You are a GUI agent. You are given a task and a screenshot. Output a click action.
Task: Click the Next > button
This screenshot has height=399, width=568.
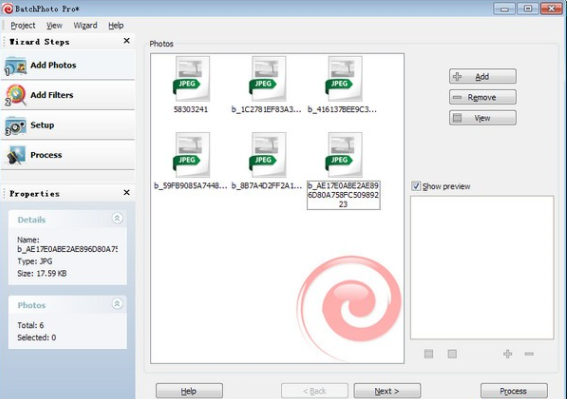tap(387, 391)
